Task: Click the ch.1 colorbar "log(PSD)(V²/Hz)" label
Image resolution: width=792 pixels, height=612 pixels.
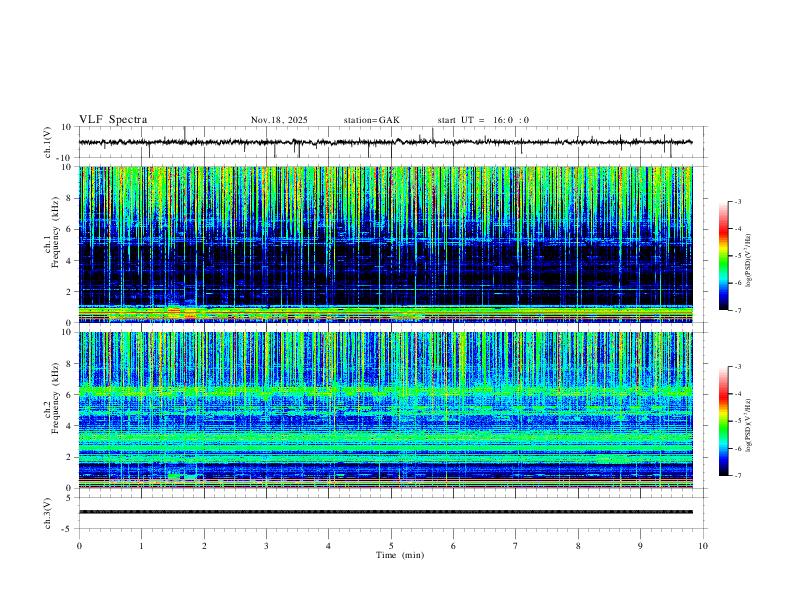Action: 749,260
